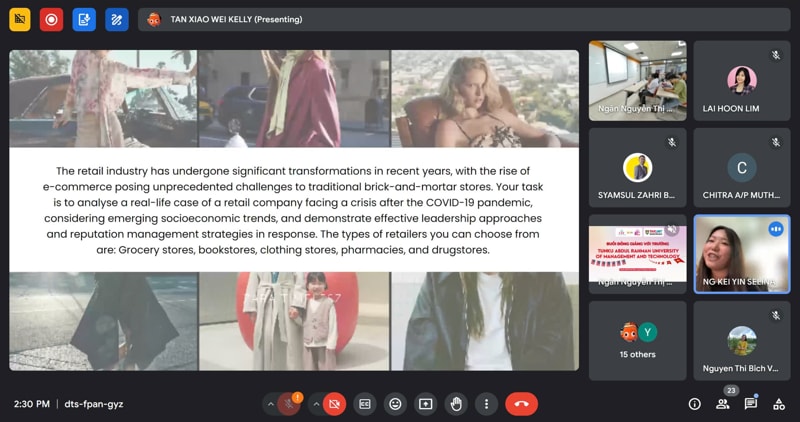Click the '15 others' participants tile

(637, 340)
